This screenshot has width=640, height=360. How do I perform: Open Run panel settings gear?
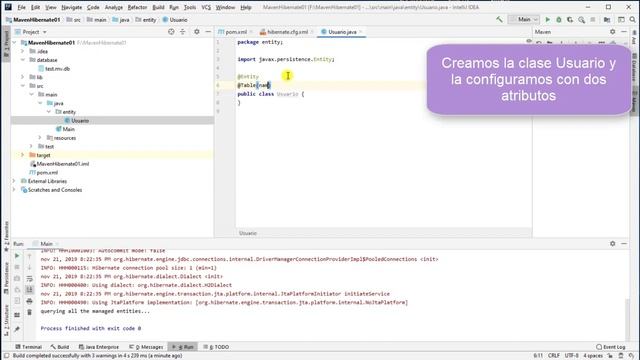click(x=613, y=244)
